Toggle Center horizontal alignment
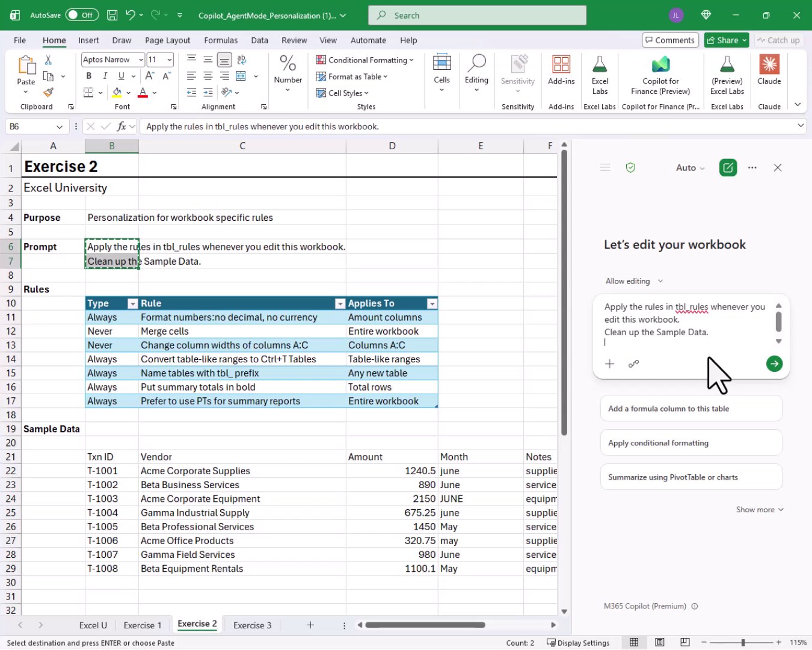Viewport: 812px width, 650px height. point(208,76)
